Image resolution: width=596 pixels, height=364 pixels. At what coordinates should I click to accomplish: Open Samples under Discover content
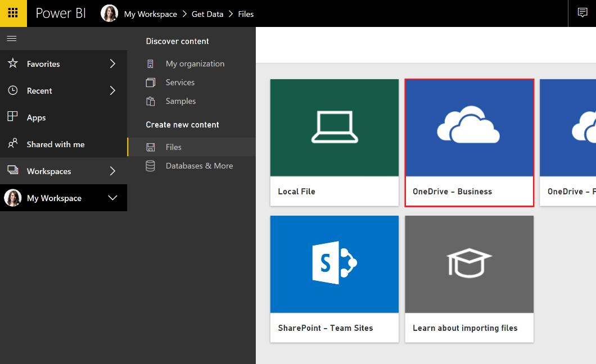pos(180,101)
